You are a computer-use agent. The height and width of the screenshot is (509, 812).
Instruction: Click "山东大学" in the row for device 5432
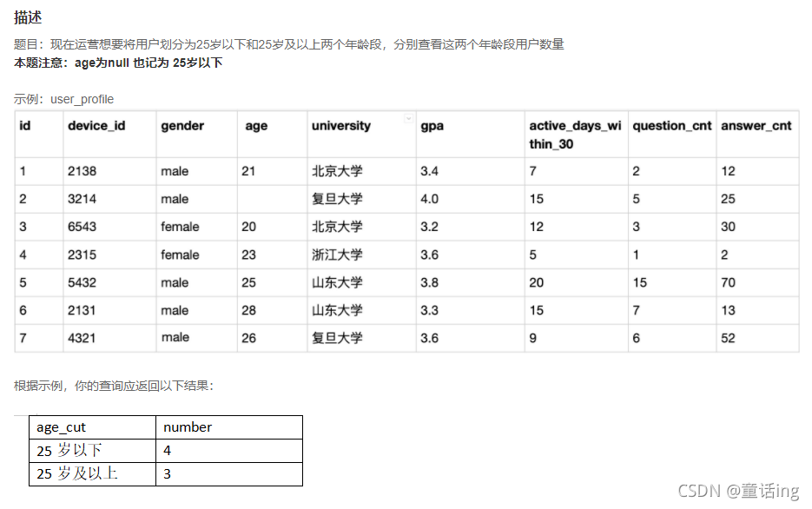click(x=337, y=282)
